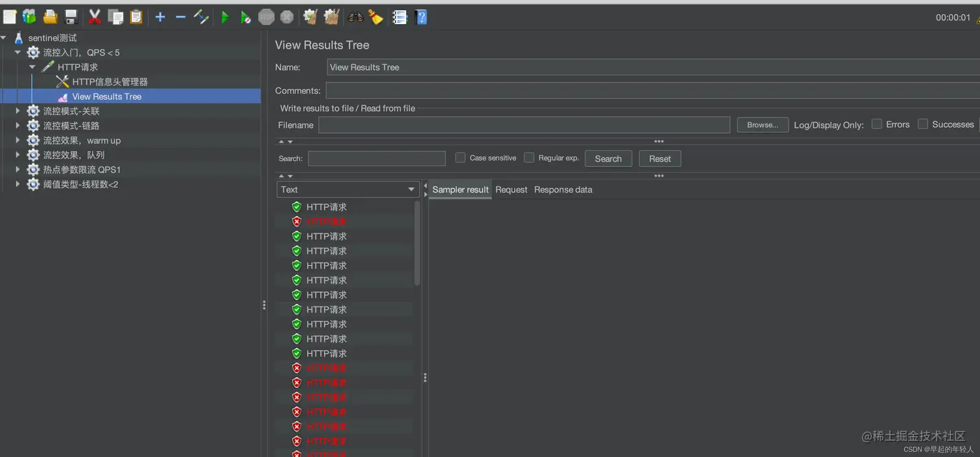Expand the 阈值类型-线程数<2 thread group
Screen dimensions: 980x457
[18, 184]
